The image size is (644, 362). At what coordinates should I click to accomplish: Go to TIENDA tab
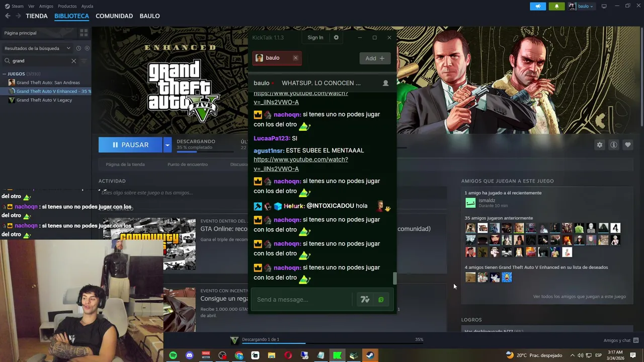coord(37,16)
